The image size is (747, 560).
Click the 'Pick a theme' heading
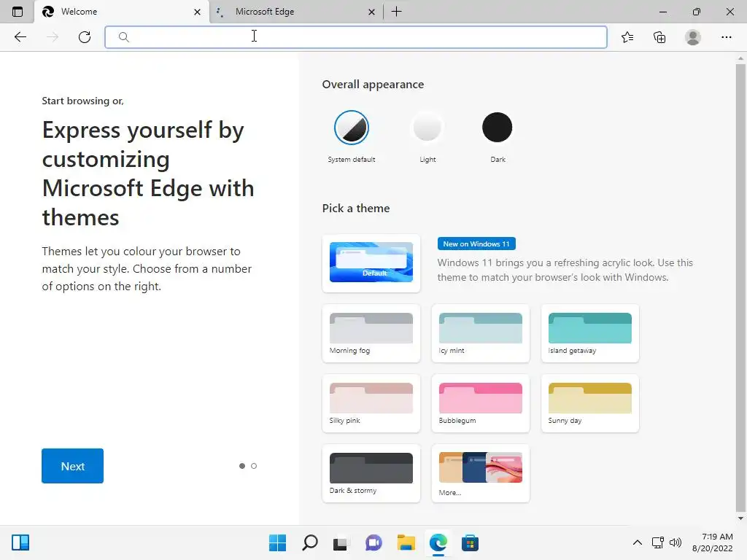[x=356, y=208]
